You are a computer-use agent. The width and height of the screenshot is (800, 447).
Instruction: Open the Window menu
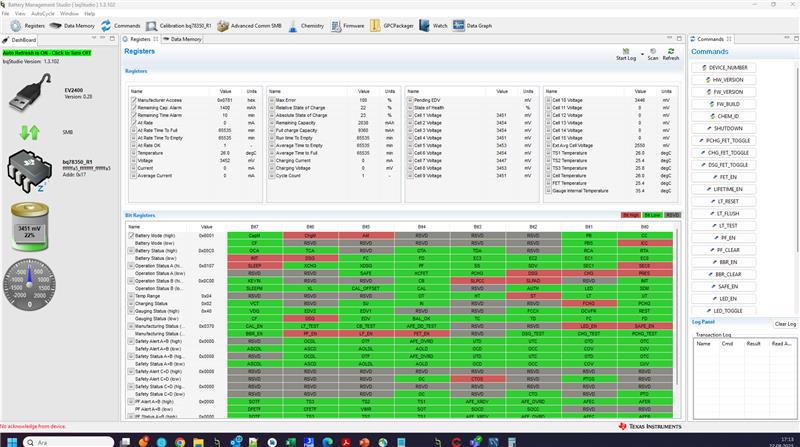(x=69, y=14)
